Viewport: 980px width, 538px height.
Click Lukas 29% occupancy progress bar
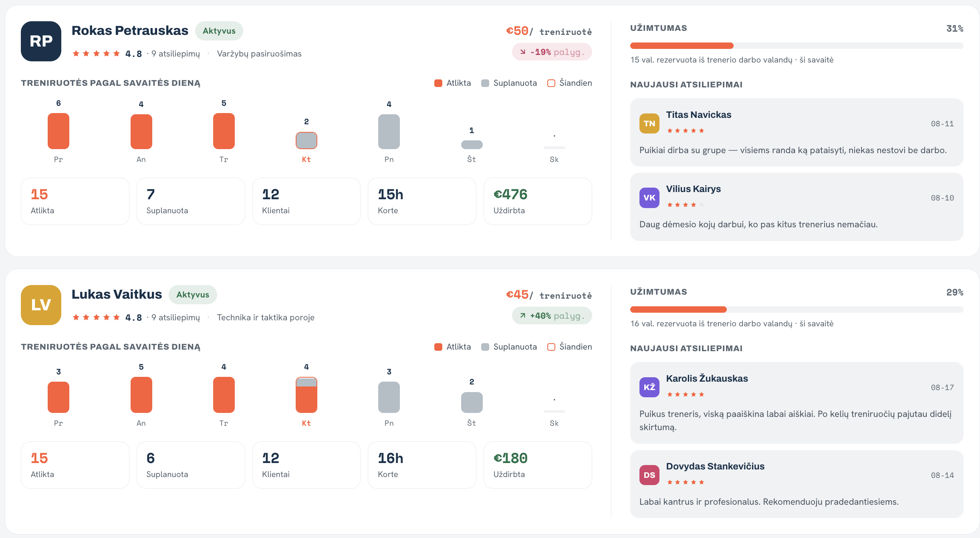point(797,309)
